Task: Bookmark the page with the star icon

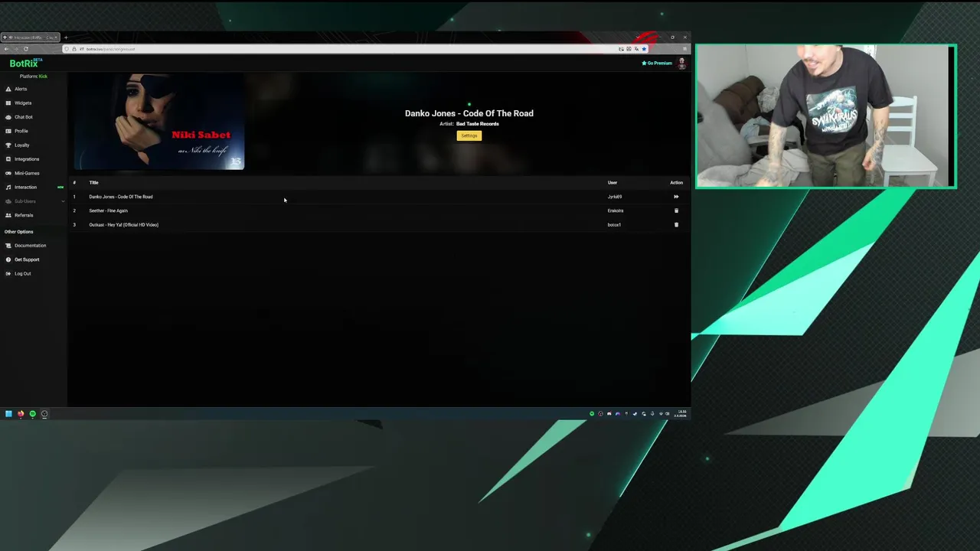Action: (644, 49)
